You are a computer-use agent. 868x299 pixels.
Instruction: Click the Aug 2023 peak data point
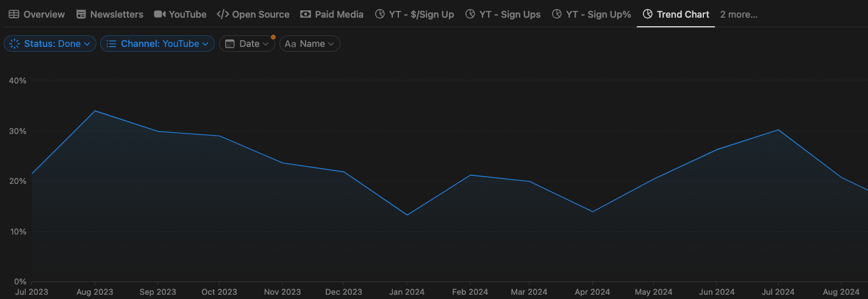click(x=95, y=111)
